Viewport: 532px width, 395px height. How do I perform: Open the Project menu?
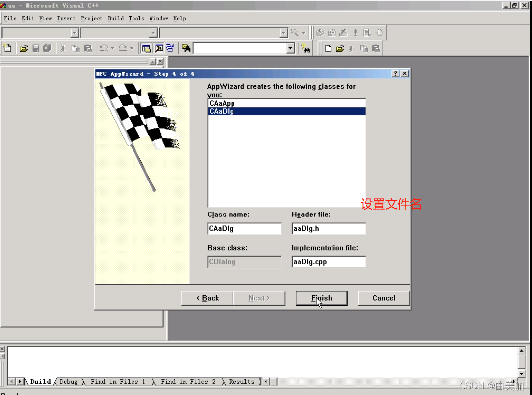pyautogui.click(x=92, y=18)
